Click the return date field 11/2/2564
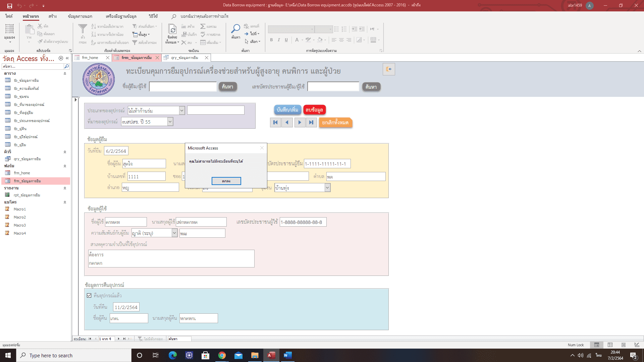Screen dimensions: 644x362 coord(126,307)
